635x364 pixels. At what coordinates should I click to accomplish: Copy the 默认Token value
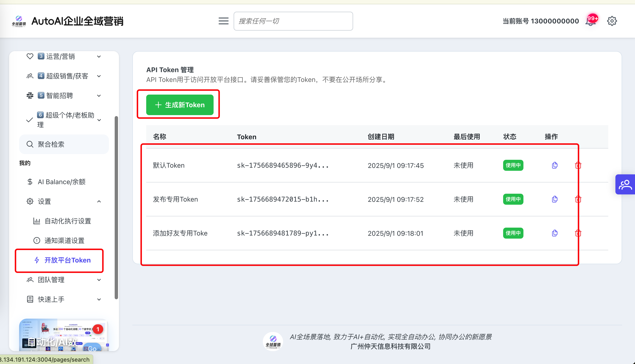coord(554,165)
